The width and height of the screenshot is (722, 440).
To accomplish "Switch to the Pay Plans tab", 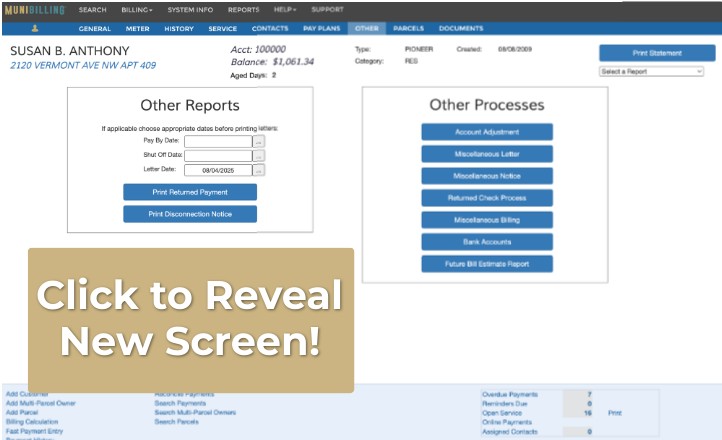I will click(x=321, y=29).
